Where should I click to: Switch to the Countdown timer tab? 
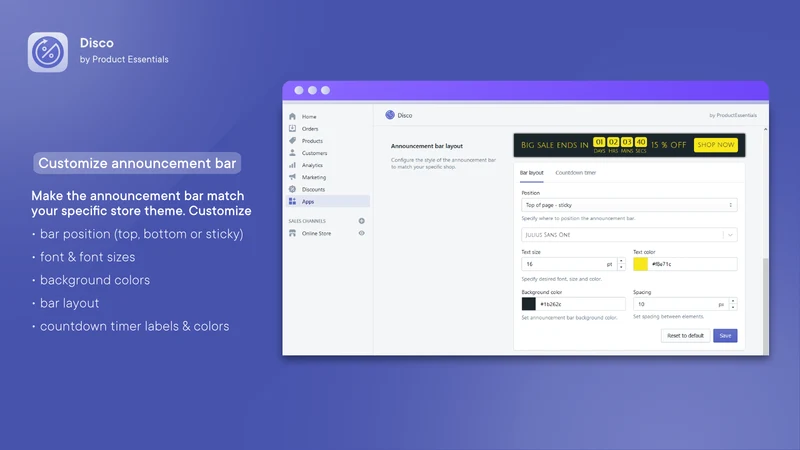pyautogui.click(x=576, y=172)
